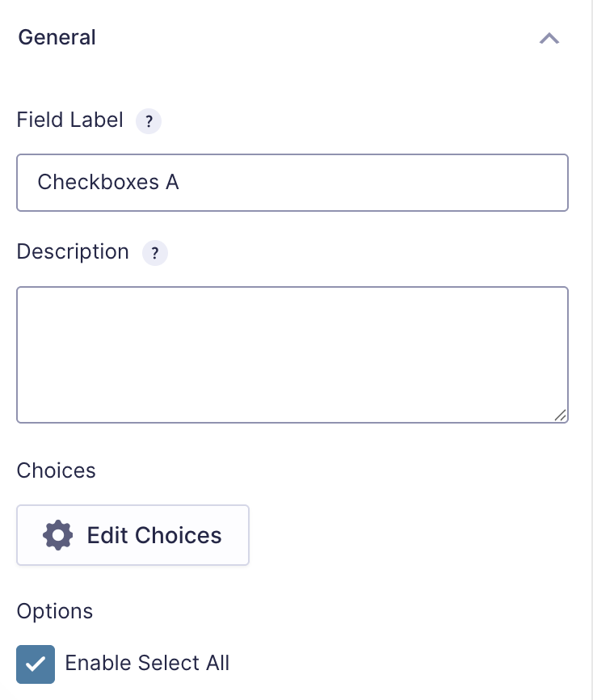Click the Description textarea resize-handle icon
The width and height of the screenshot is (593, 700).
tap(560, 415)
